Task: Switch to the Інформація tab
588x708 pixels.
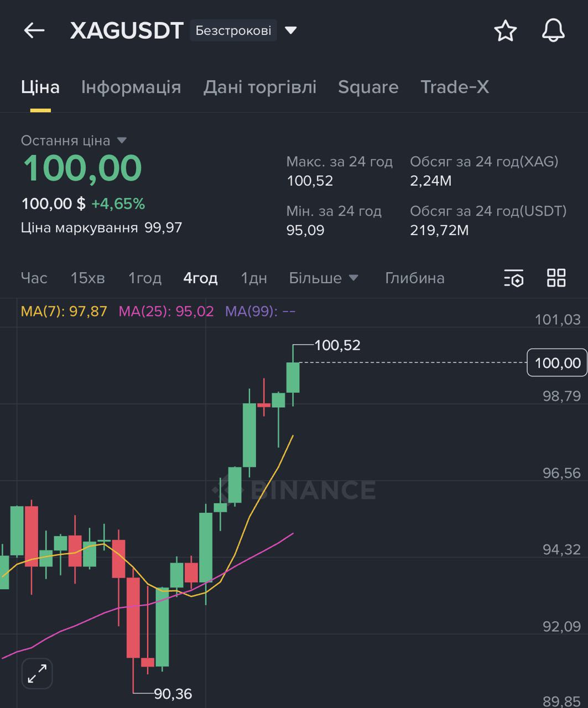Action: tap(131, 87)
